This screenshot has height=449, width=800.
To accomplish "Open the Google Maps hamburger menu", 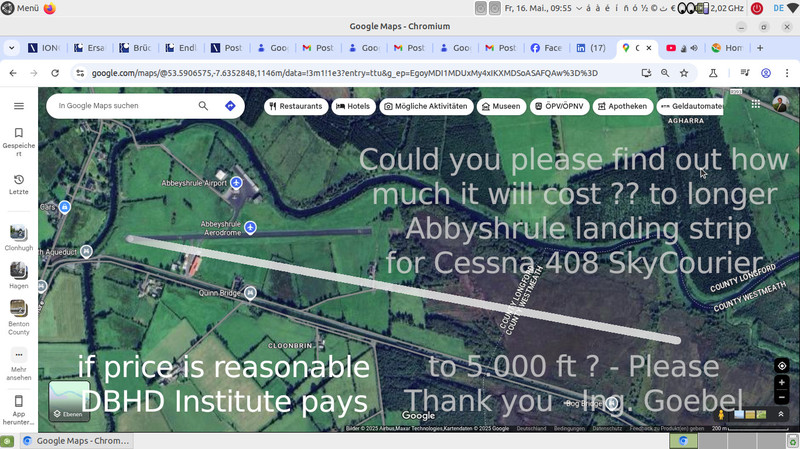I will coord(19,106).
